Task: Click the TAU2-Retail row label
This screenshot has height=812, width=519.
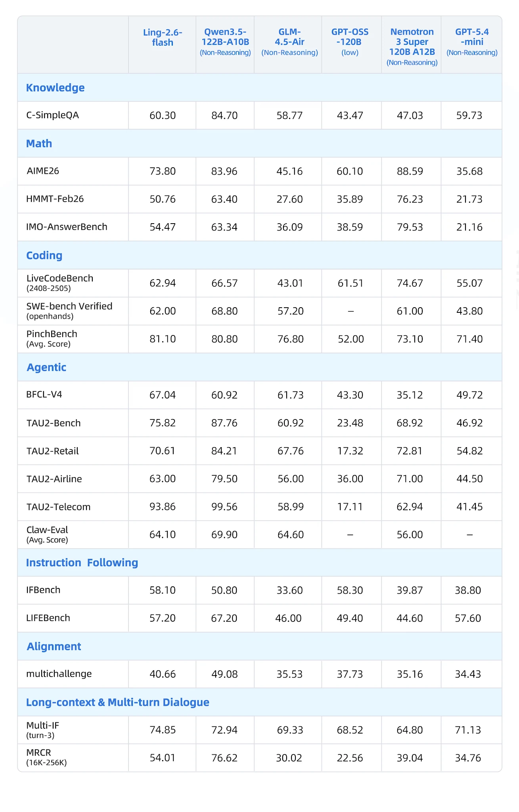Action: 52,451
